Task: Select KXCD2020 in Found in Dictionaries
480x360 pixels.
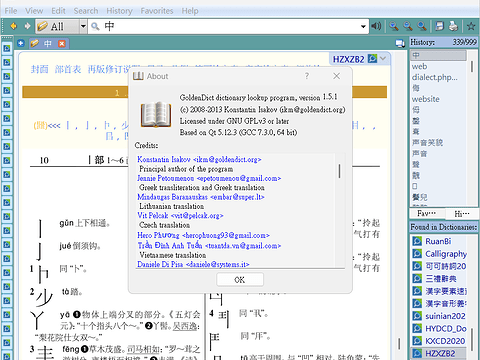Action: coord(445,341)
